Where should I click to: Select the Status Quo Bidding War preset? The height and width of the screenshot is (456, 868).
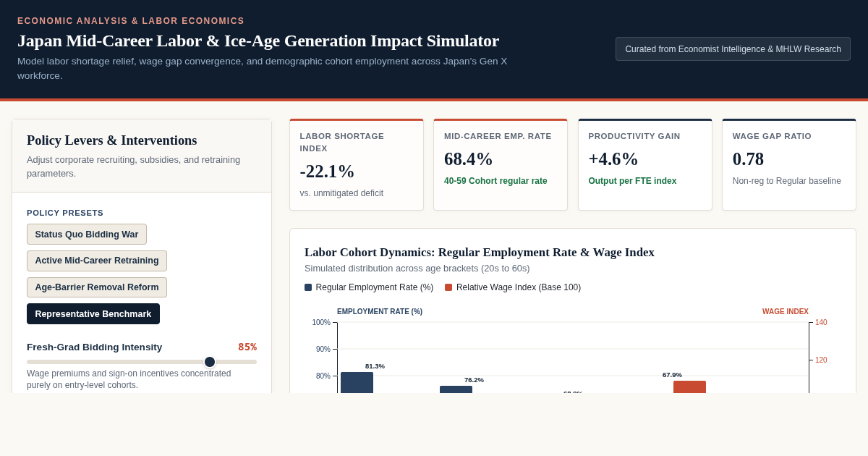87,234
